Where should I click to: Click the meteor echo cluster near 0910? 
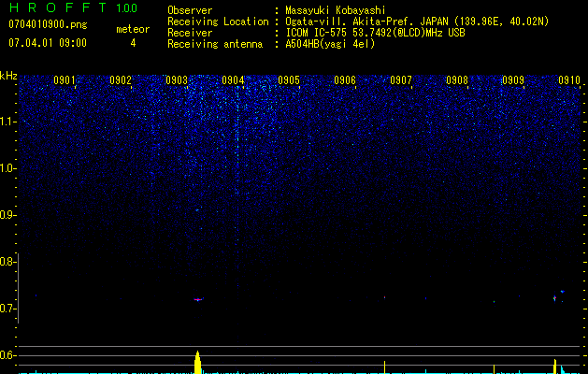point(558,296)
